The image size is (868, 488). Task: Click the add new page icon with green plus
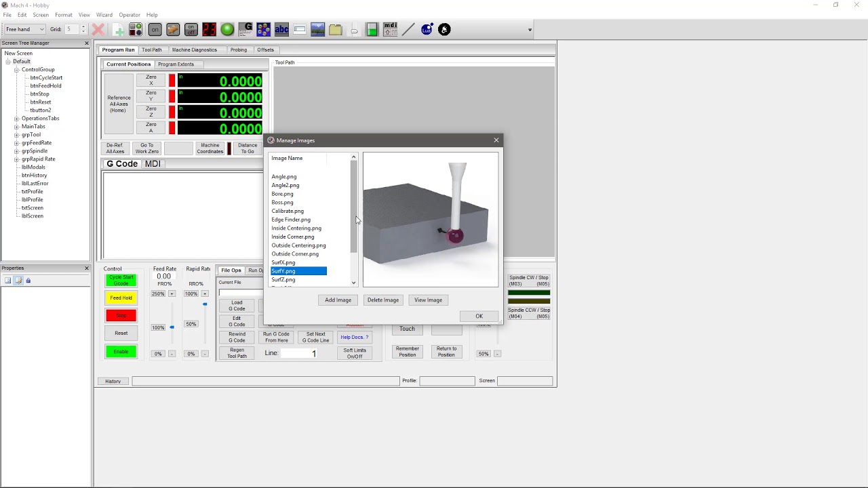pyautogui.click(x=119, y=30)
